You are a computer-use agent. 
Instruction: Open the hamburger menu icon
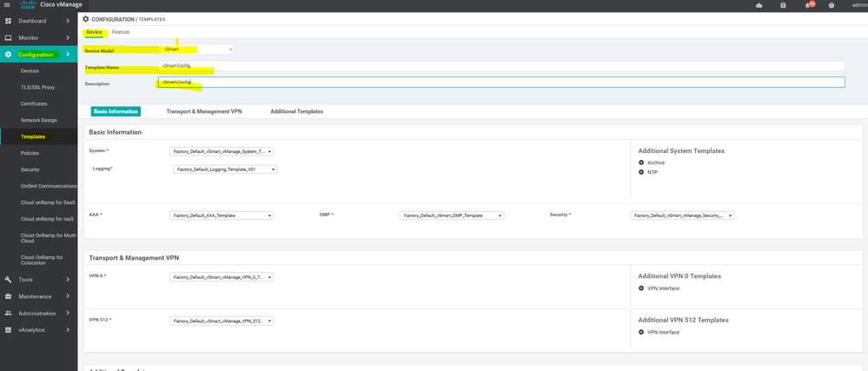[x=7, y=5]
